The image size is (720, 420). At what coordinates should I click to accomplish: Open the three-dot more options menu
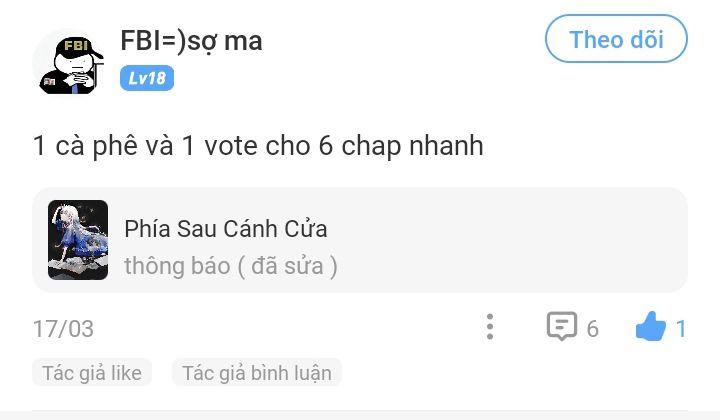point(489,327)
